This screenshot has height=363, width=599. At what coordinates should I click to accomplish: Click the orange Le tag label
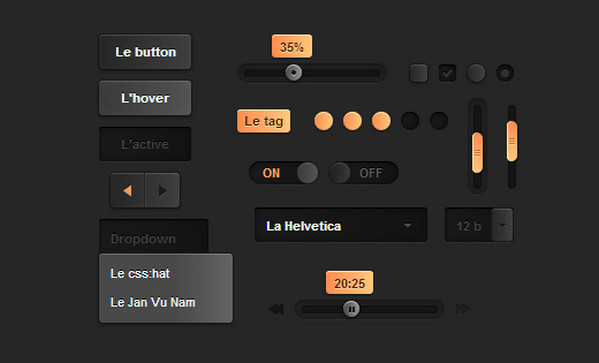(264, 121)
